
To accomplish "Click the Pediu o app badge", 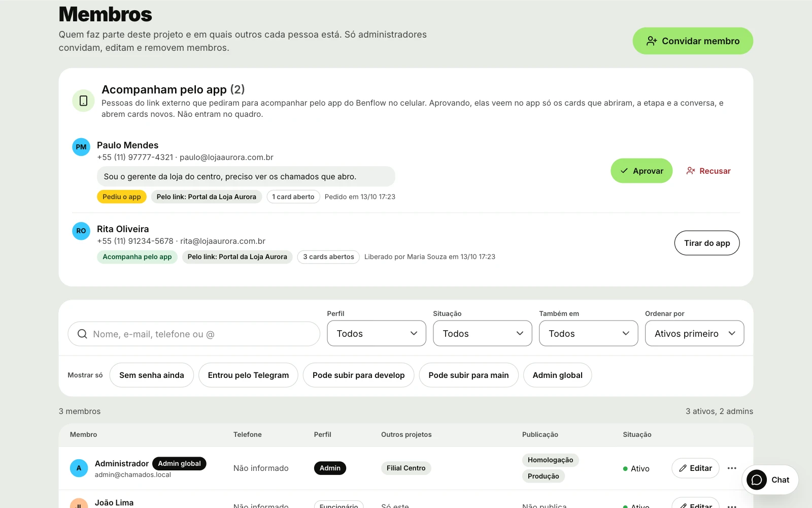I will pyautogui.click(x=122, y=197).
